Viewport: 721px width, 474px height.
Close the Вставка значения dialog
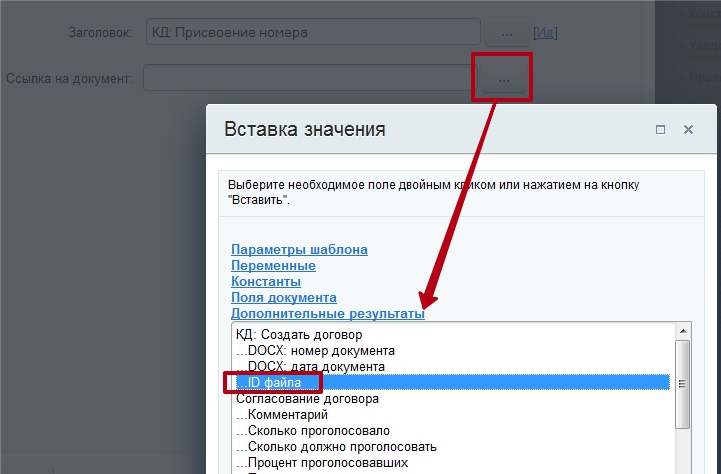pos(688,130)
